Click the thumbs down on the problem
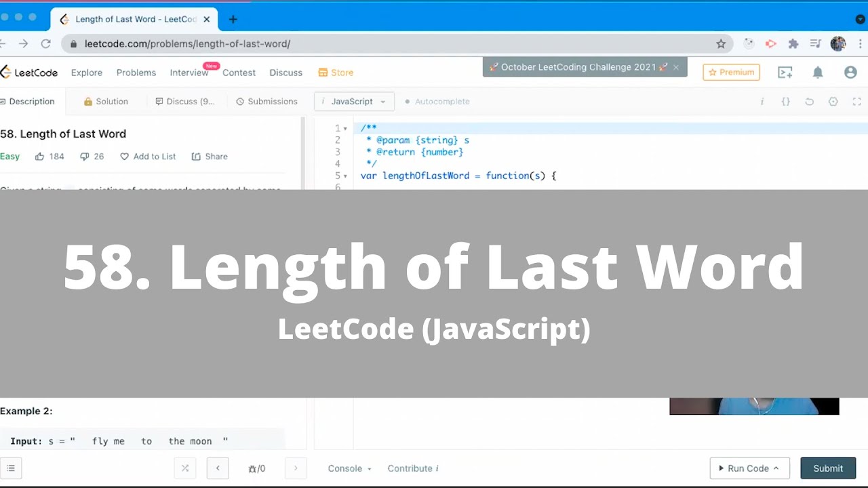 coord(83,157)
